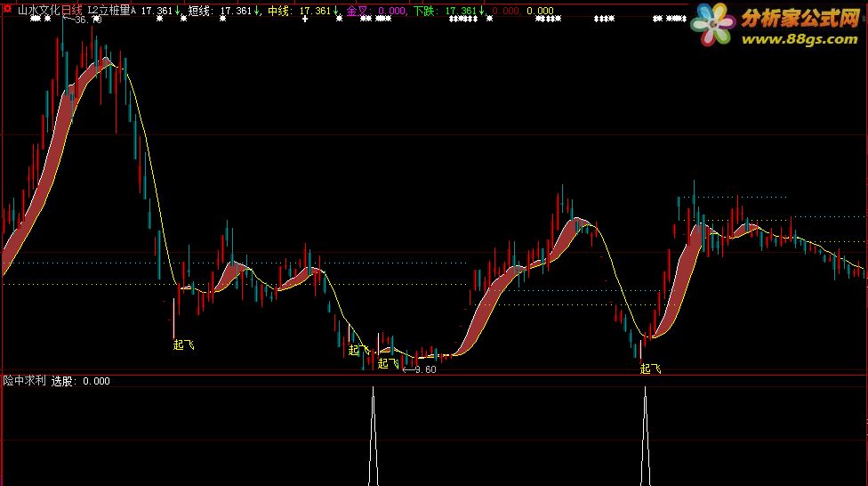Click the stock name 山水文化
The height and width of the screenshot is (486, 868).
coord(39,11)
